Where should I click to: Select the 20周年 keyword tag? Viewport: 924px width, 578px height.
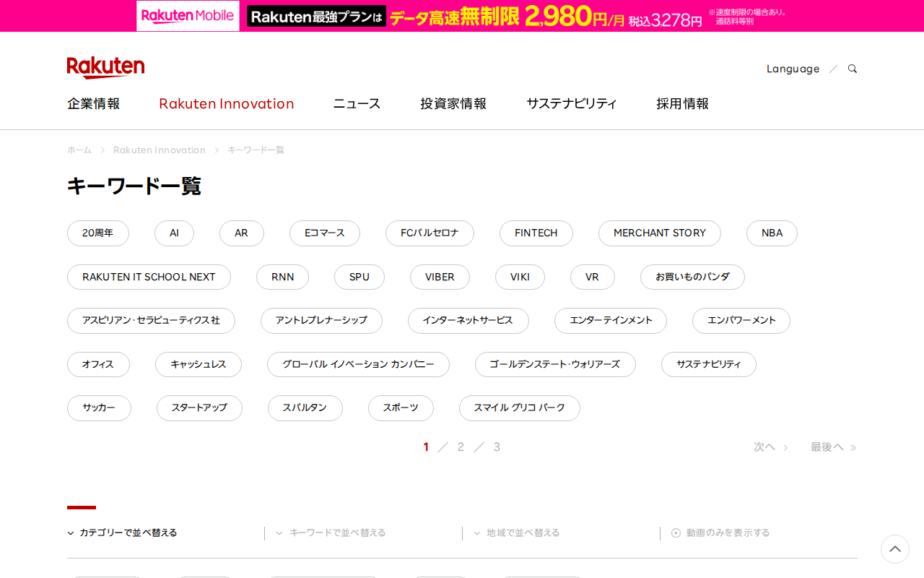click(x=98, y=233)
